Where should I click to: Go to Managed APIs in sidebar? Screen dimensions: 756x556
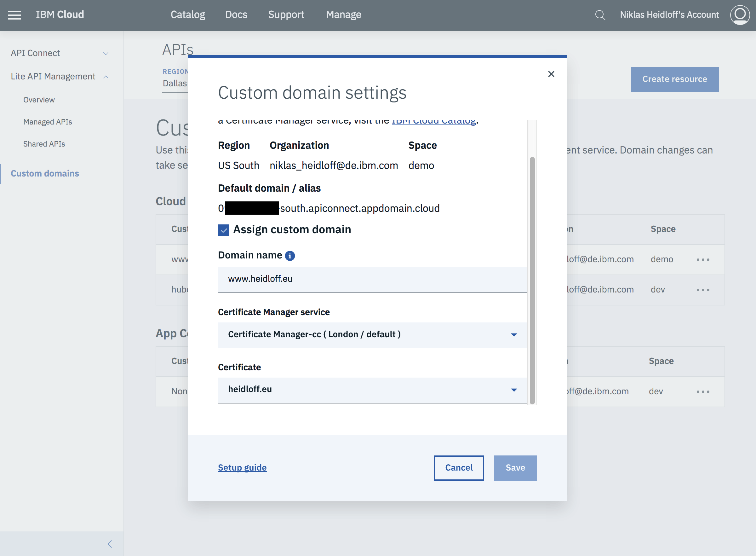(48, 122)
